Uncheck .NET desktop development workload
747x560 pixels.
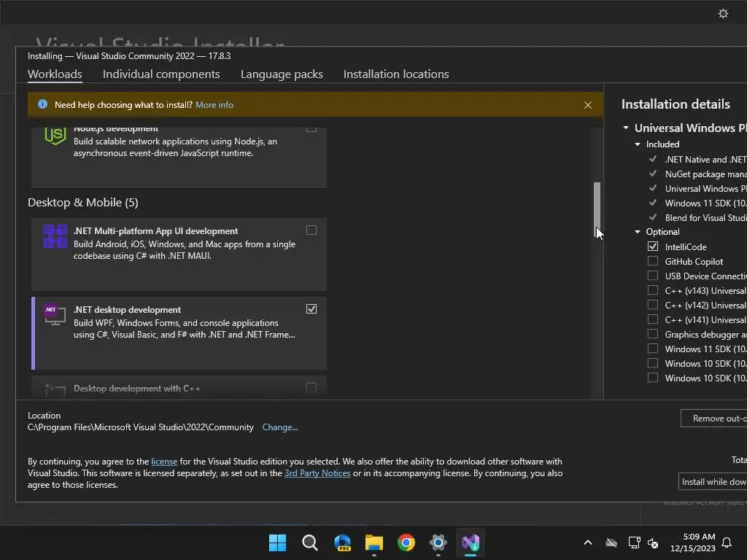311,309
